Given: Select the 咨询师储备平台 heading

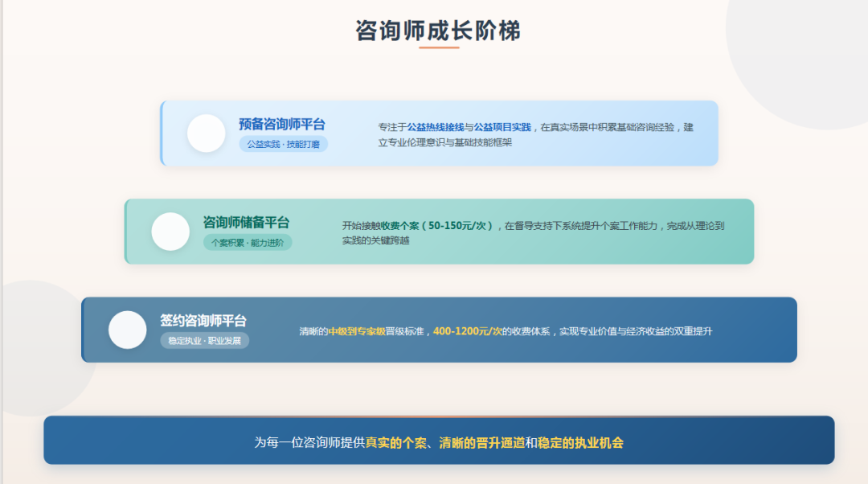Looking at the screenshot, I should coord(246,223).
